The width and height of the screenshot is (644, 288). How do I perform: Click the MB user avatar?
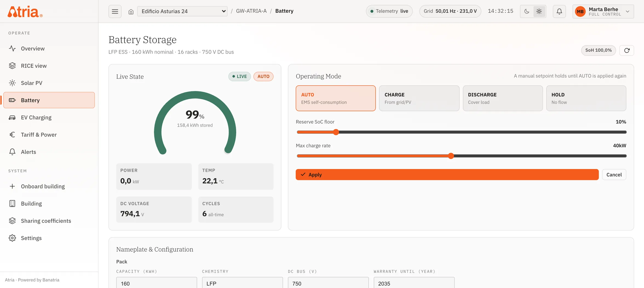[580, 11]
